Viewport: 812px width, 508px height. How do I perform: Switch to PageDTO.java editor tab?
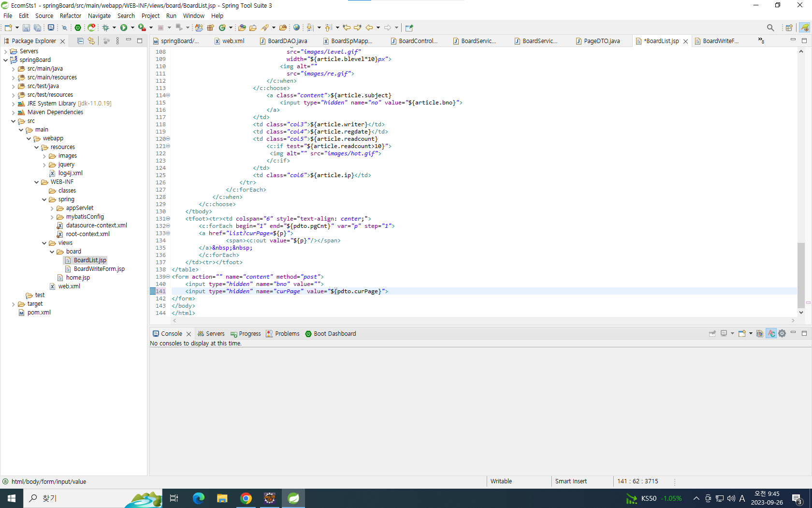[x=601, y=41]
